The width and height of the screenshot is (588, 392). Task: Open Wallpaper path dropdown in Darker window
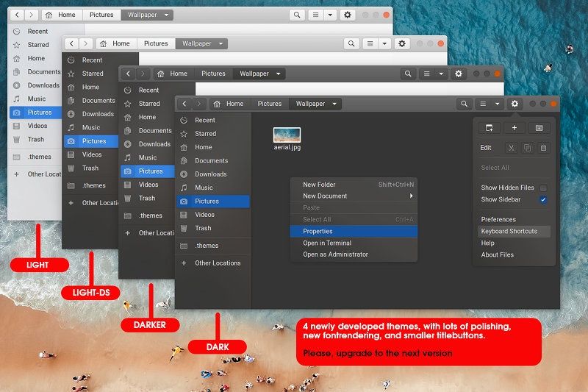click(279, 74)
